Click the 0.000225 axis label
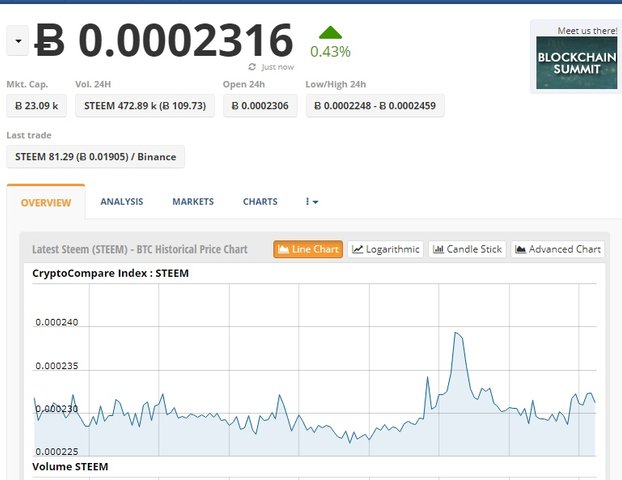622x480 pixels. [x=57, y=451]
